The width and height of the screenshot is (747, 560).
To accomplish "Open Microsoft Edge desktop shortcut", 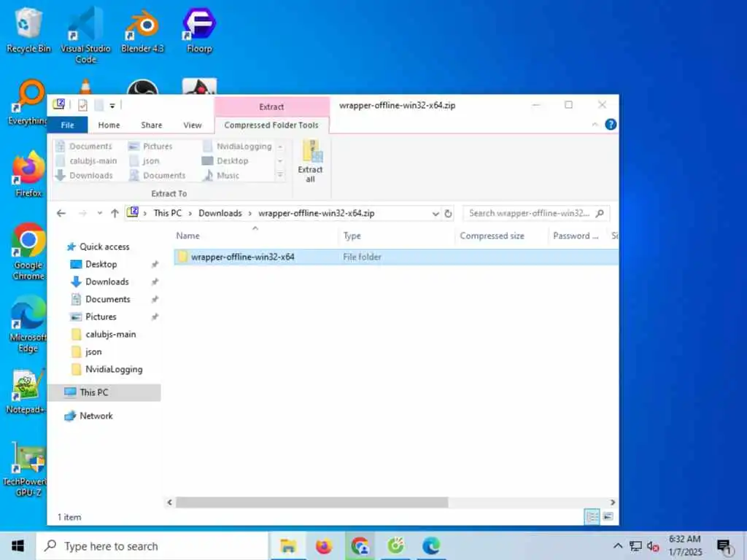I will [x=28, y=324].
